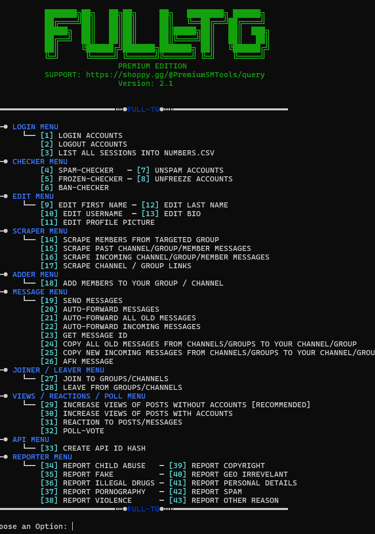Select option [13] EDIT BIO

171,214
